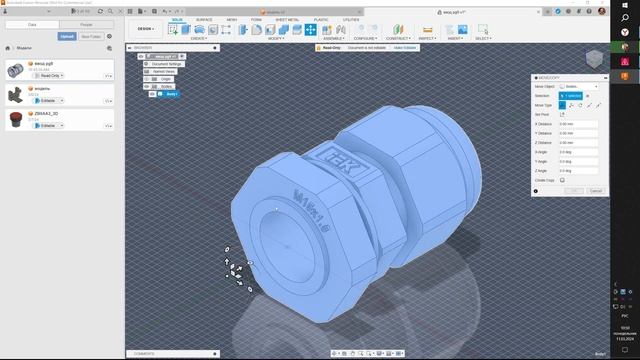Click the ViewCube in the viewport

pos(594,59)
